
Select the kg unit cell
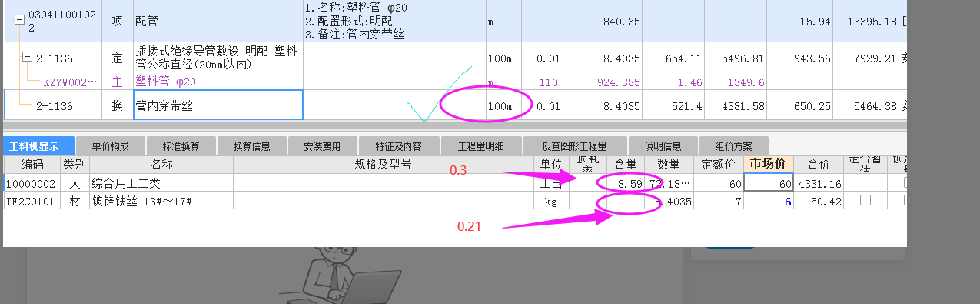pos(551,200)
